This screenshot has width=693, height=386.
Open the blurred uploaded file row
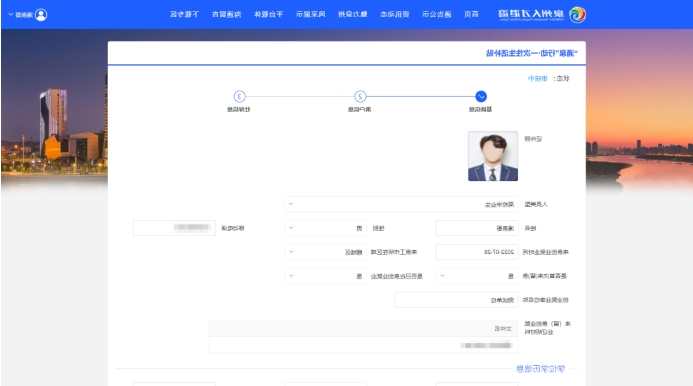pyautogui.click(x=364, y=345)
